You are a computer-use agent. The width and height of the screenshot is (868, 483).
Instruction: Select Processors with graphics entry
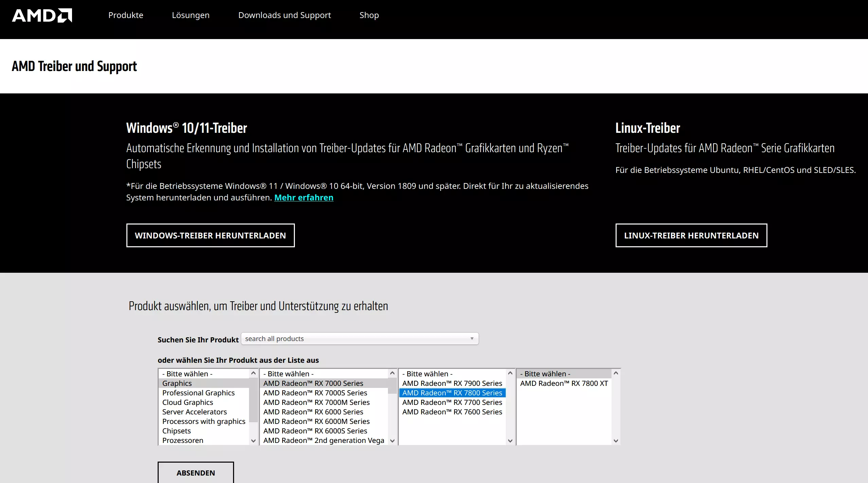tap(204, 421)
